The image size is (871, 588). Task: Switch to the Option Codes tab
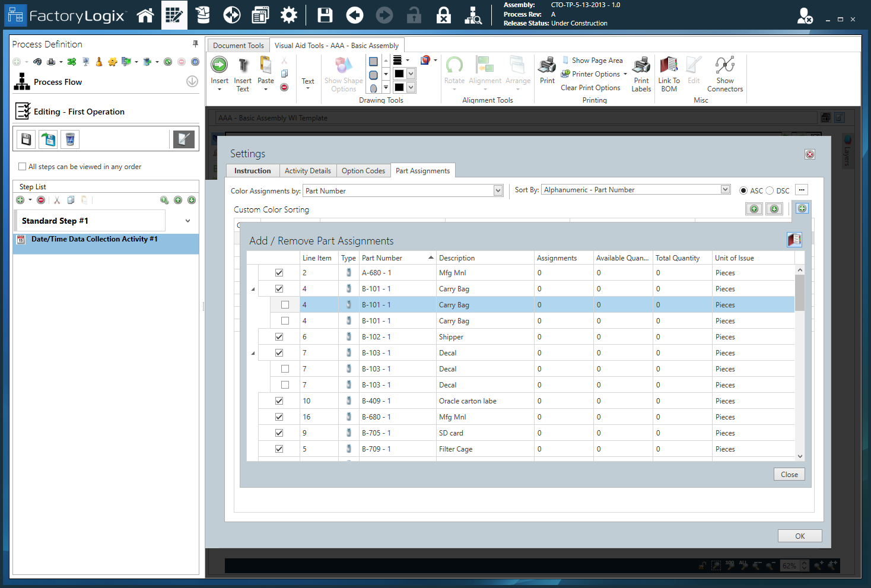pyautogui.click(x=363, y=170)
